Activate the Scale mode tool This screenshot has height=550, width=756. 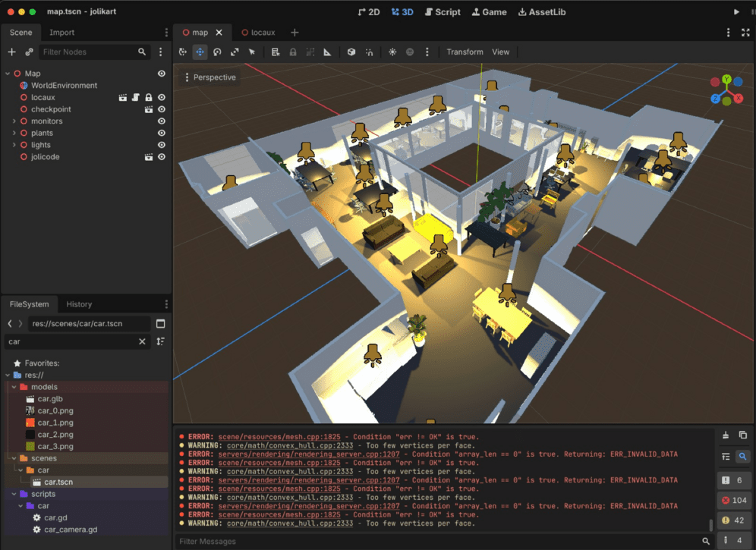point(235,52)
